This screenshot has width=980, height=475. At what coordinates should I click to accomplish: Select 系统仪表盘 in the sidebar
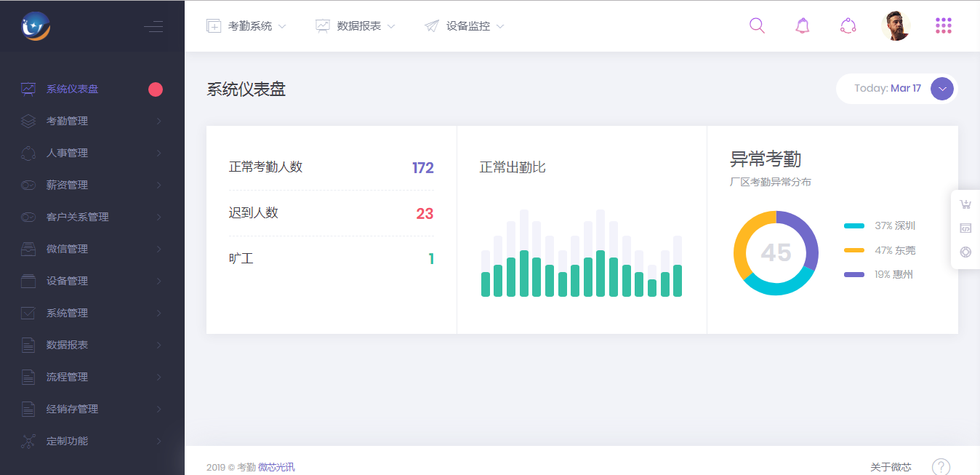[72, 89]
